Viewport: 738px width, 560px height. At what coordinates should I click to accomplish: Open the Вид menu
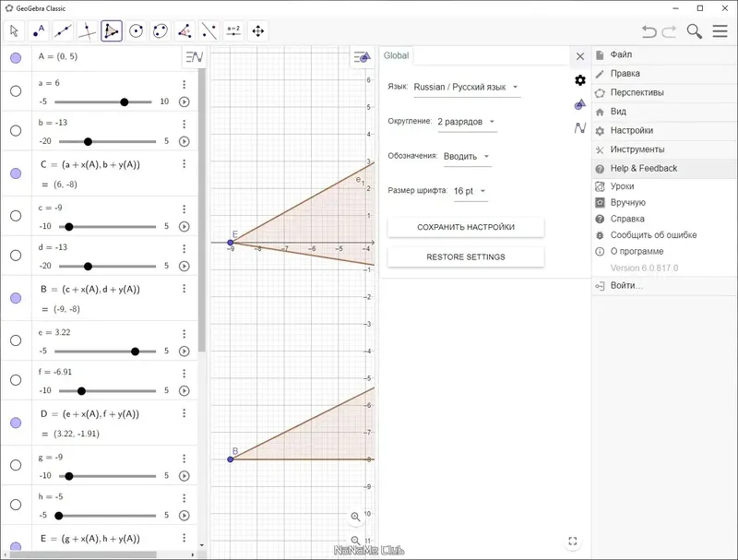(x=663, y=112)
